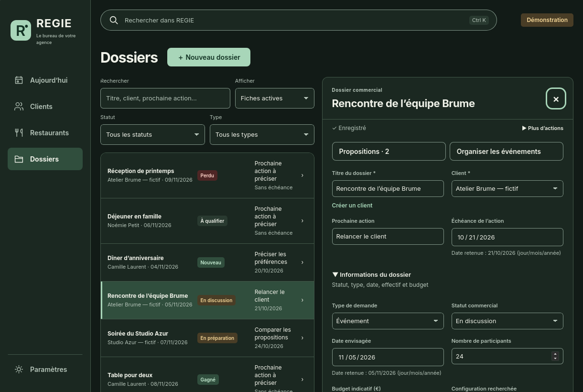Edit the Titre du dossier field
The image size is (583, 392).
(388, 188)
